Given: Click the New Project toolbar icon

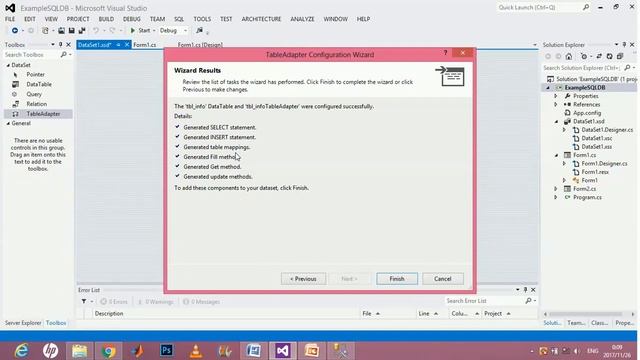Looking at the screenshot, I should [45, 31].
